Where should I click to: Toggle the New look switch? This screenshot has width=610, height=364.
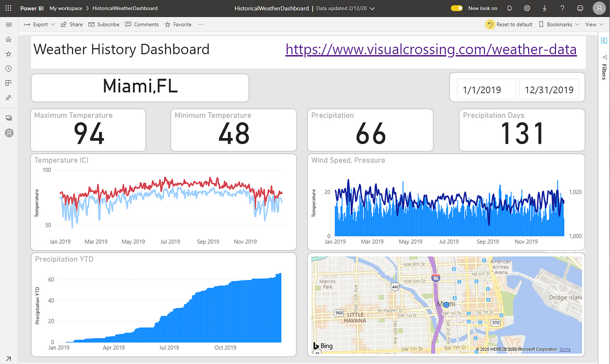pos(456,8)
